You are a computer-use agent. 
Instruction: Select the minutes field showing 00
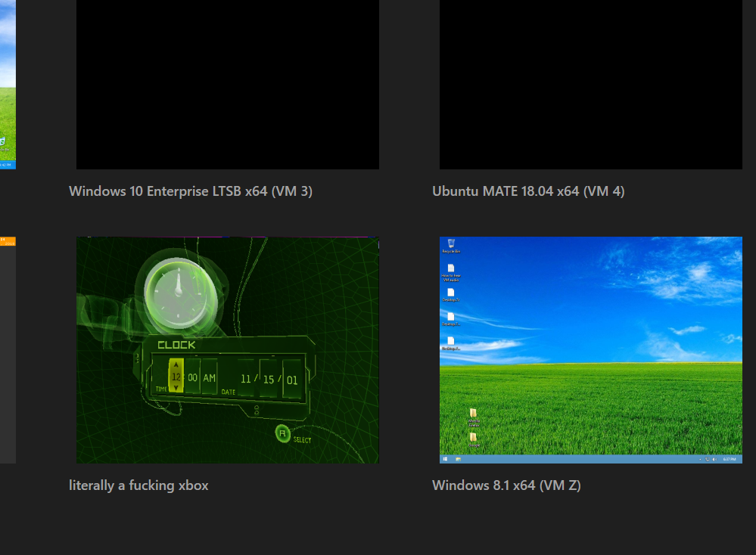coord(193,377)
